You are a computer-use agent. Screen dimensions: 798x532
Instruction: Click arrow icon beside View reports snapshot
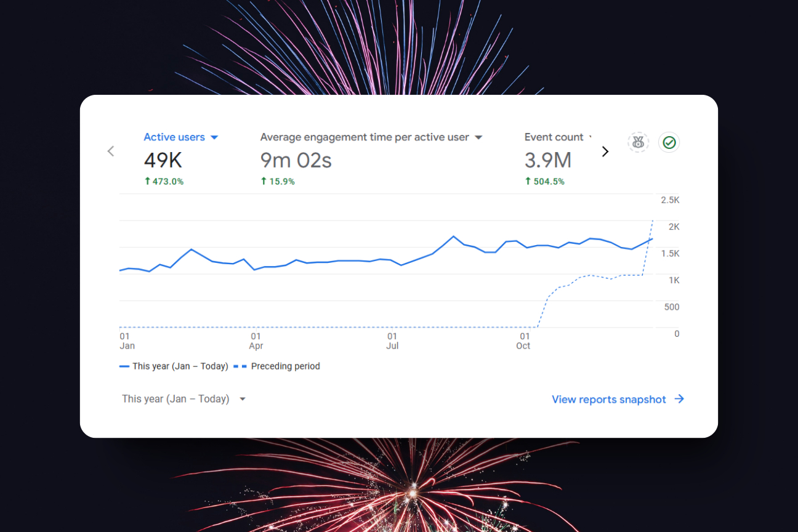(x=679, y=399)
